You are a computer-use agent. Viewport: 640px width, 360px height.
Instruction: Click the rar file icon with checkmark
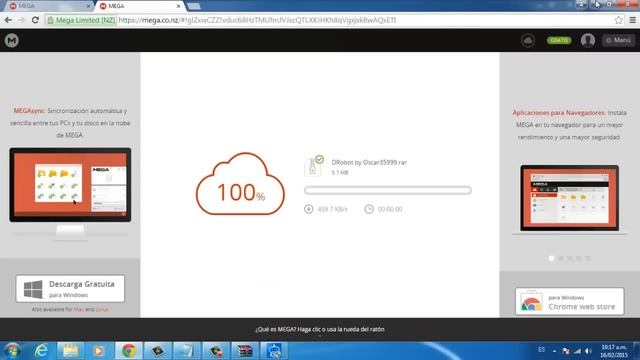(313, 166)
